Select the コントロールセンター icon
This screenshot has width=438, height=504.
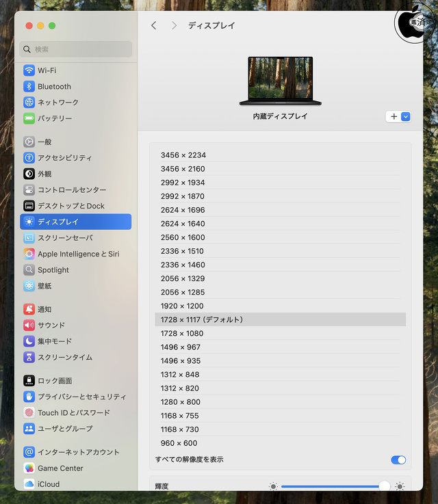point(29,189)
